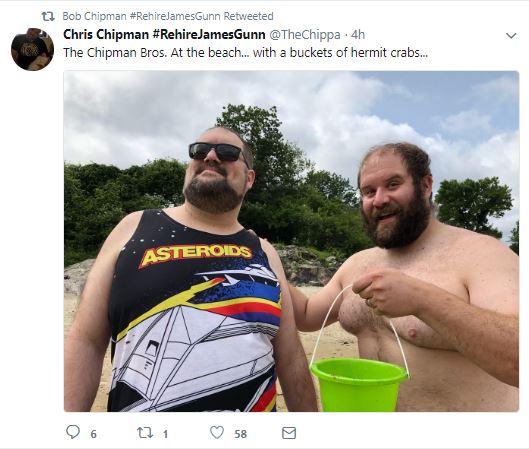Screen dimensions: 529x449
Task: Like the tweet with the heart icon
Action: coord(217,432)
